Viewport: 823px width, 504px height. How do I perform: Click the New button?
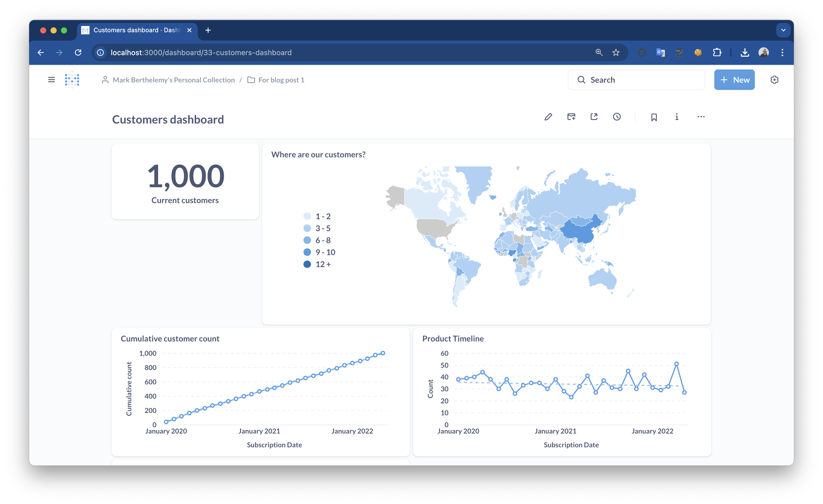734,80
